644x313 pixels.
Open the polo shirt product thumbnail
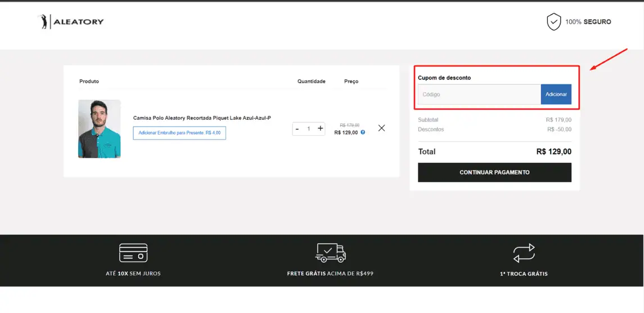point(100,129)
